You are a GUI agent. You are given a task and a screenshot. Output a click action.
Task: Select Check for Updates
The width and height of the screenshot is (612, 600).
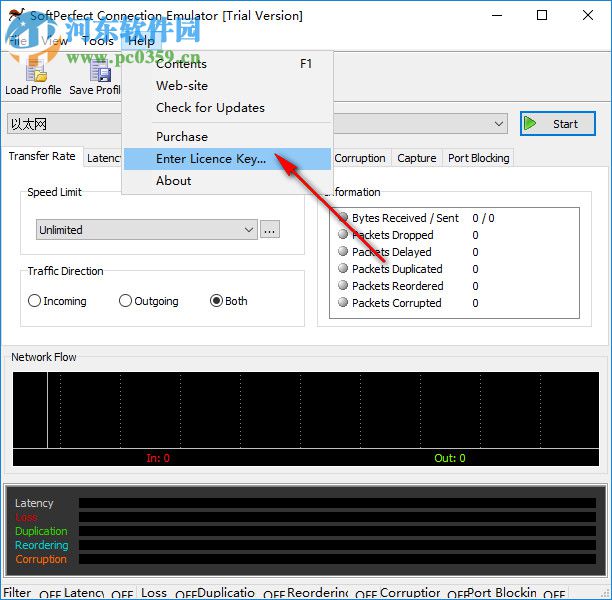227,107
